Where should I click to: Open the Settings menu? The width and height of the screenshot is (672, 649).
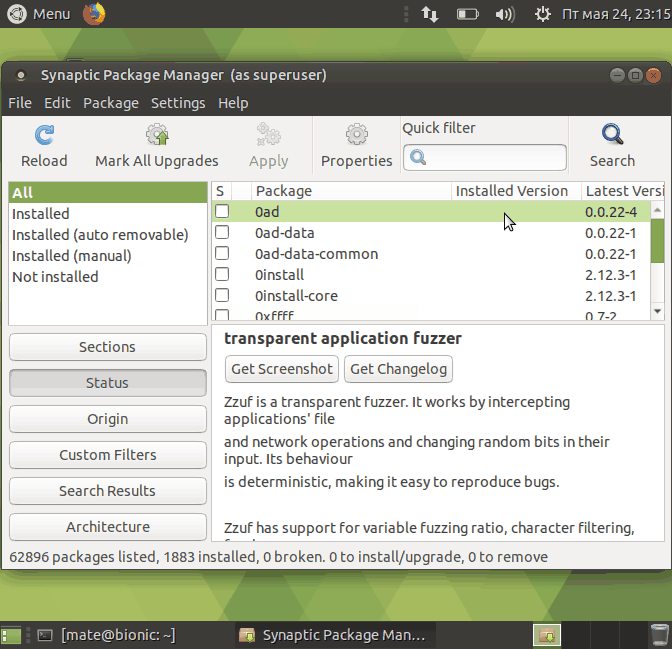[178, 103]
